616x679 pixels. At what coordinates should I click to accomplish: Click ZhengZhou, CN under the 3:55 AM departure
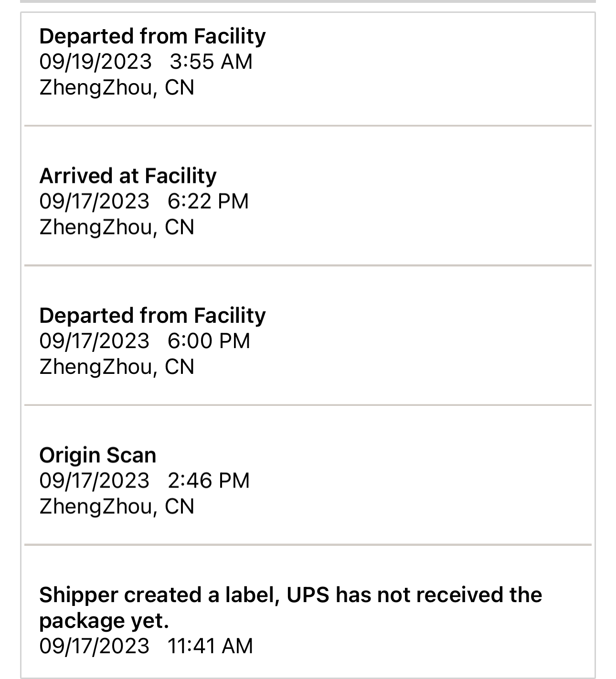pos(117,87)
